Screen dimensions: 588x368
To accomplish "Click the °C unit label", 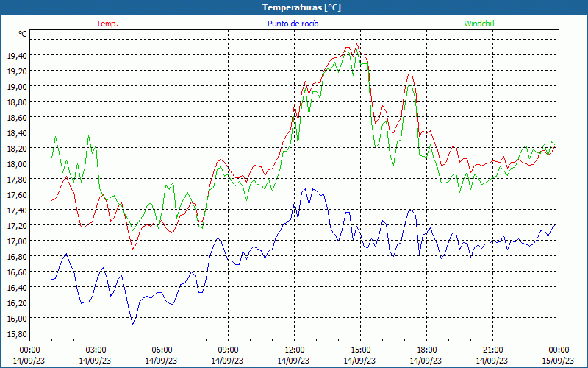I will pos(23,34).
